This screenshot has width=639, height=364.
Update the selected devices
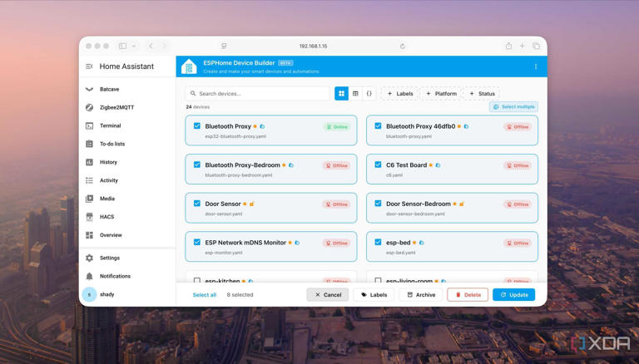point(514,295)
